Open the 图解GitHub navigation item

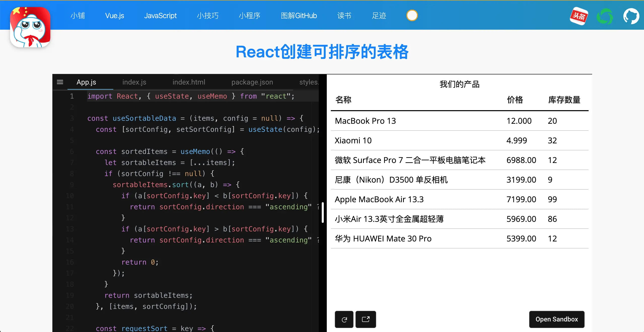pyautogui.click(x=299, y=16)
